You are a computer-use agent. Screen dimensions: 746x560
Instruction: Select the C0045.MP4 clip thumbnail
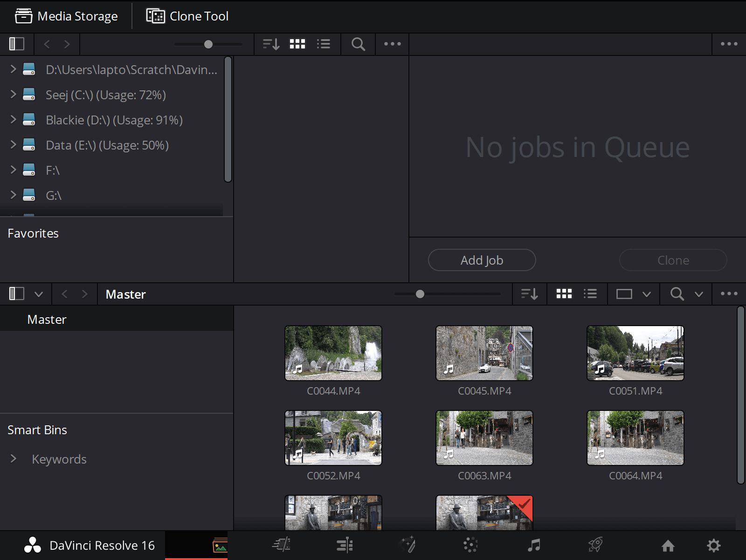click(x=484, y=353)
